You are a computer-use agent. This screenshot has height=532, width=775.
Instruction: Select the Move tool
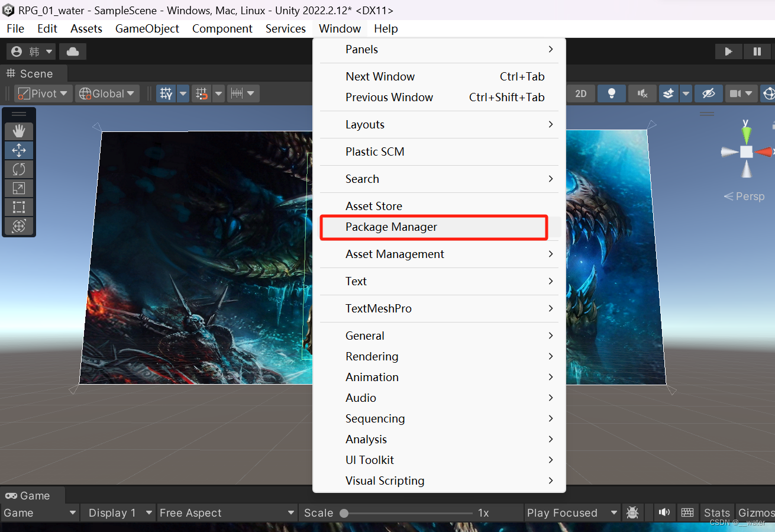tap(19, 150)
